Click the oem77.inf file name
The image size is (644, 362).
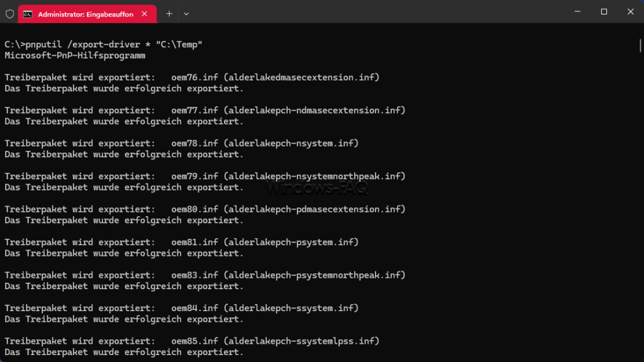[195, 111]
